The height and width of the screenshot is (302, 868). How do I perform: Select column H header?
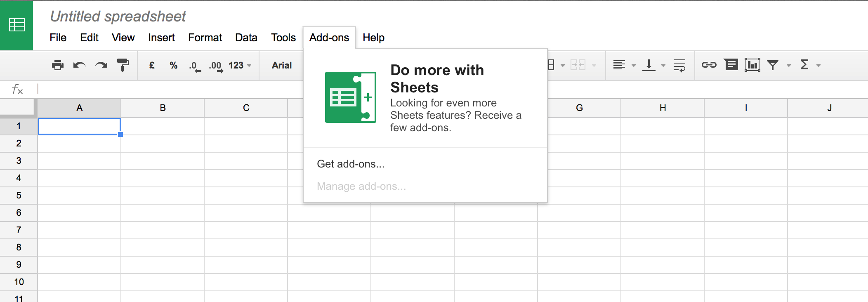pyautogui.click(x=663, y=108)
